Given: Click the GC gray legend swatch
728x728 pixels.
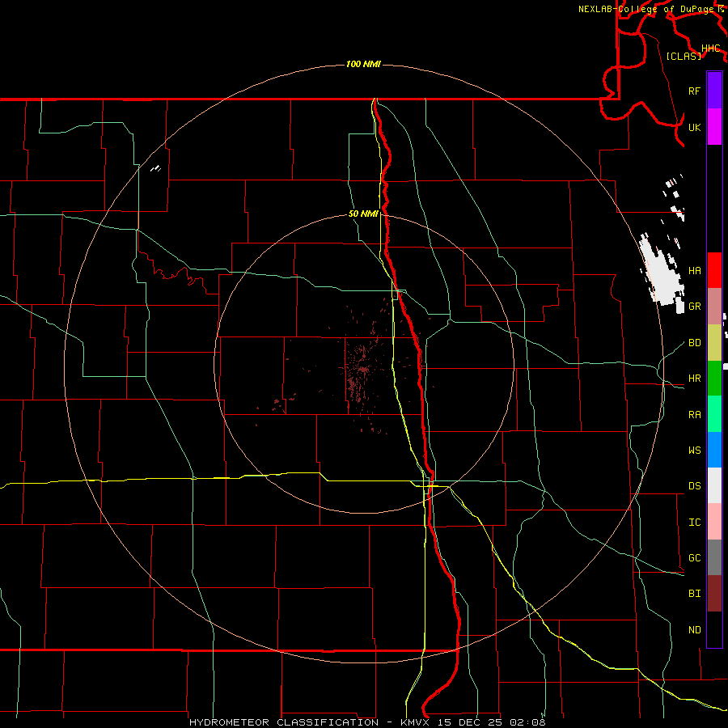Looking at the screenshot, I should click(x=714, y=557).
